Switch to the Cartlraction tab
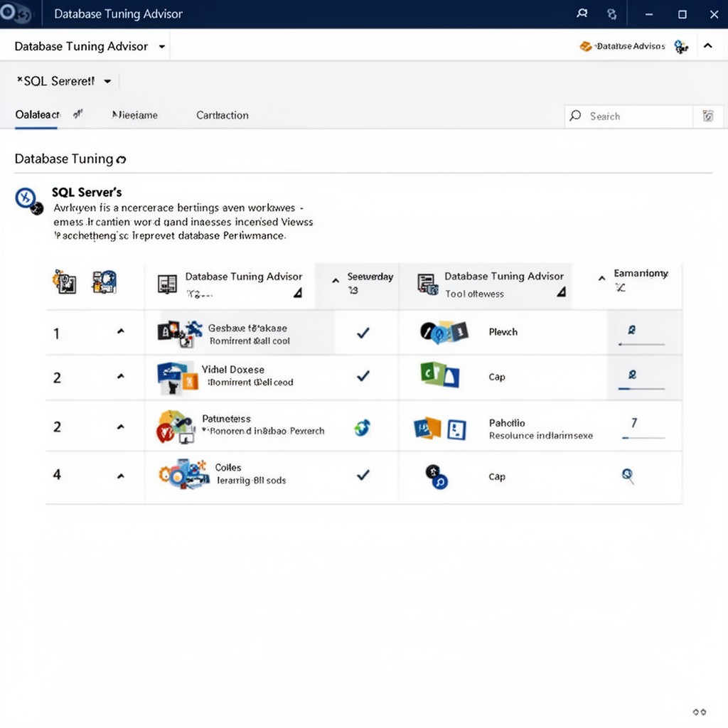This screenshot has width=728, height=728. 223,115
